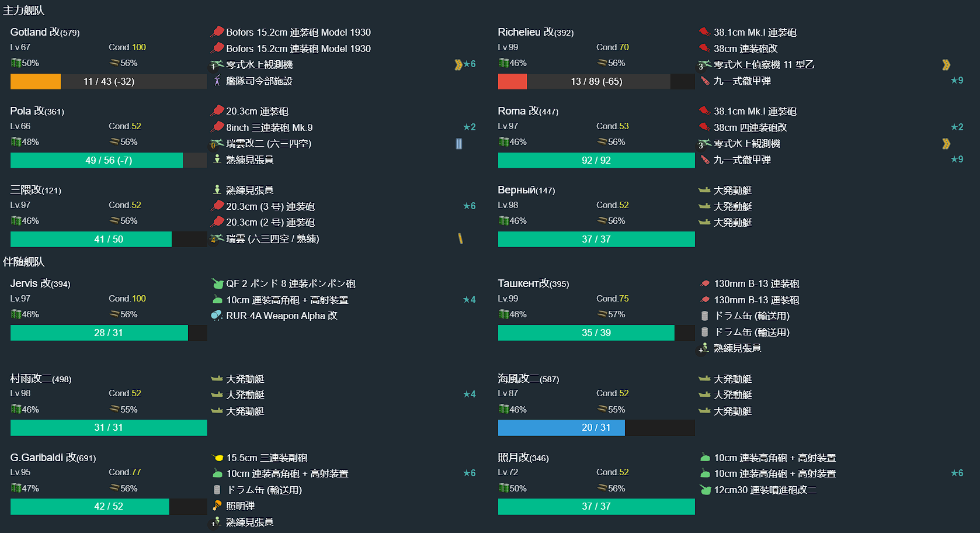
Task: Select the Bofors 15.2cm 連装砲 red gun icon on Gotland
Action: (x=217, y=32)
